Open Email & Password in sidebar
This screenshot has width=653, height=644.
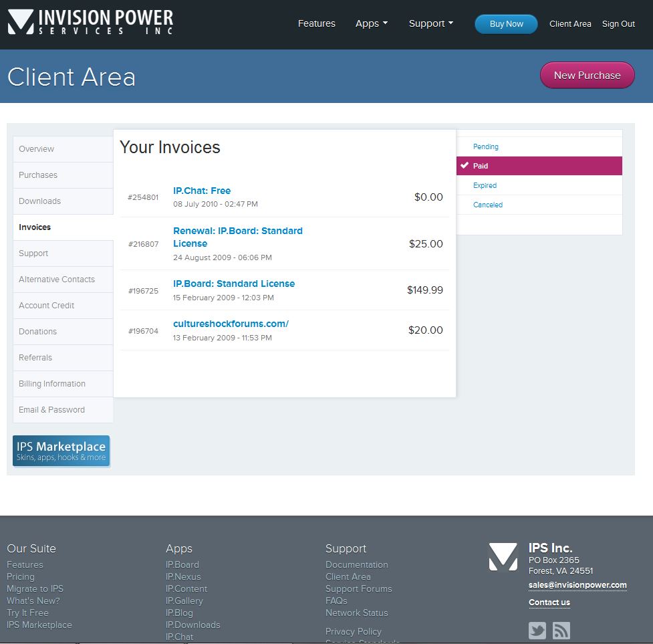tap(63, 410)
